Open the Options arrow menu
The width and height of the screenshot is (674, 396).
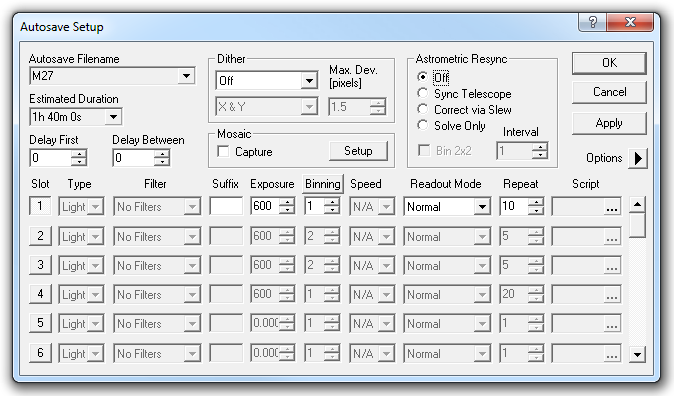click(638, 158)
